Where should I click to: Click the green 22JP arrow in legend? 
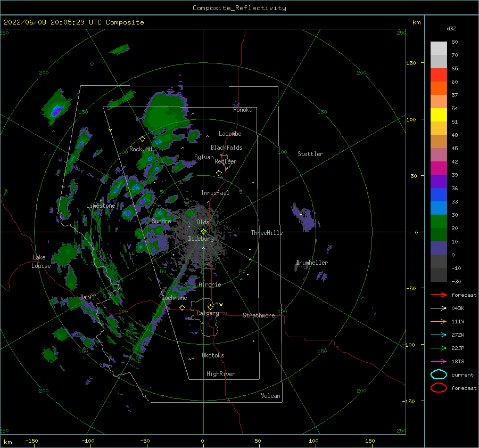439,348
